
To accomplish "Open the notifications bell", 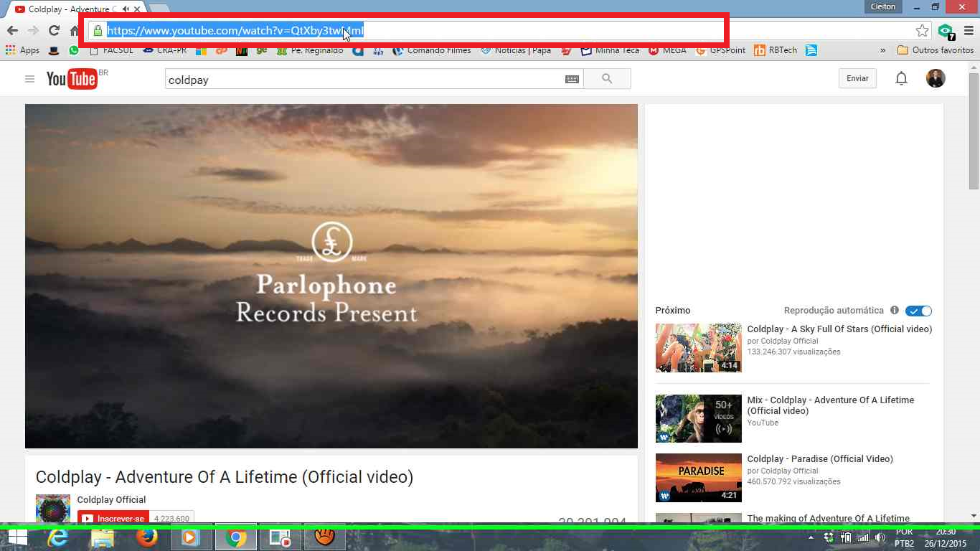I will point(902,79).
